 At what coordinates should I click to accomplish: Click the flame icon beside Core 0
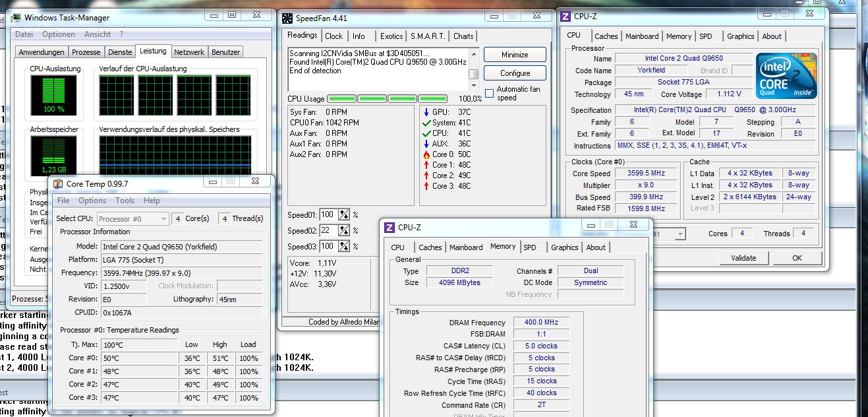coord(426,154)
